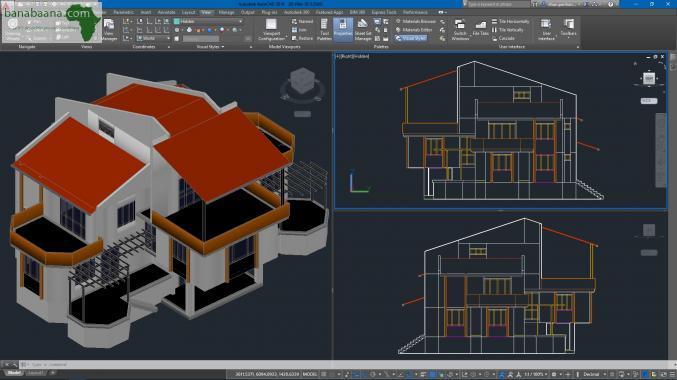Open the User Interface dropdown button
The width and height of the screenshot is (677, 380).
546,30
